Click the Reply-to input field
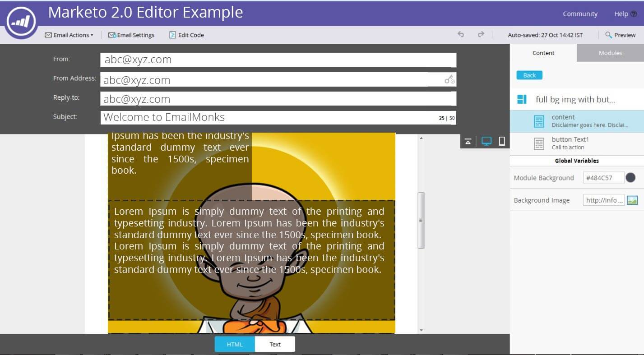This screenshot has height=355, width=644. (x=278, y=99)
